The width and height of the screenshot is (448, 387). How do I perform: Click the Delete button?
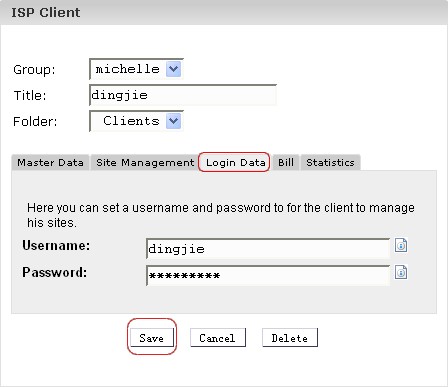click(x=290, y=338)
